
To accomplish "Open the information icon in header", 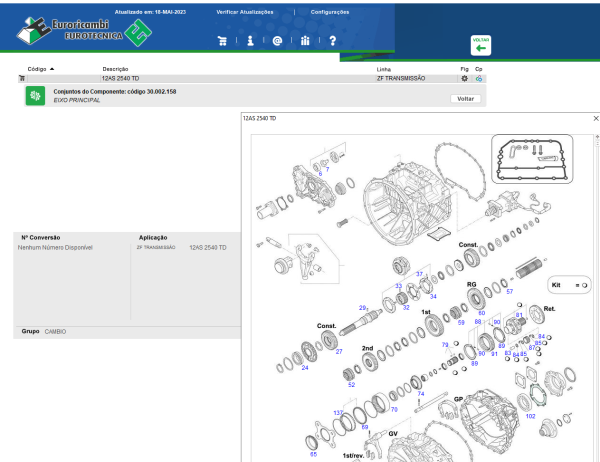I will coord(250,41).
